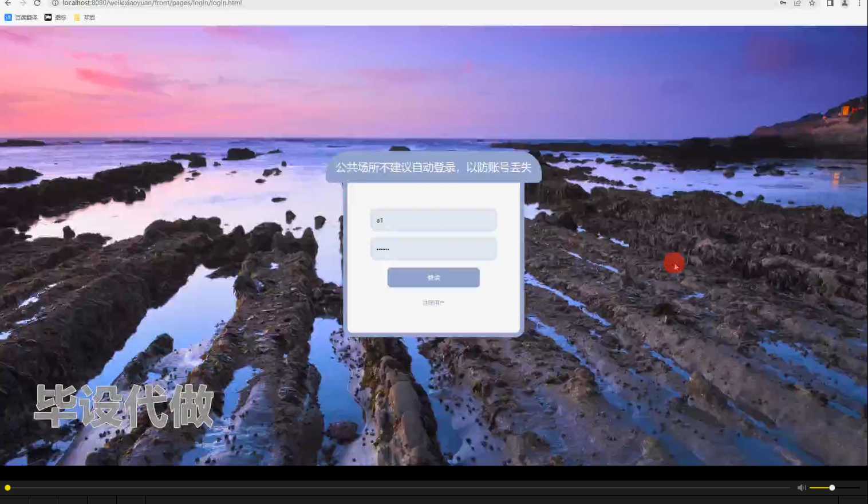The width and height of the screenshot is (868, 504).
Task: Open the browser side panel
Action: [830, 3]
